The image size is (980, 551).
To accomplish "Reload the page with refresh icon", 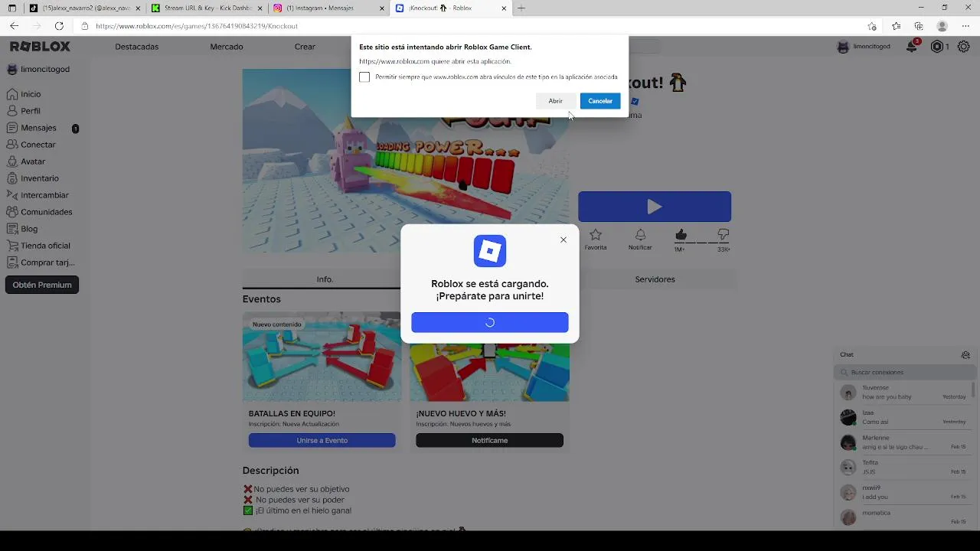I will (59, 26).
